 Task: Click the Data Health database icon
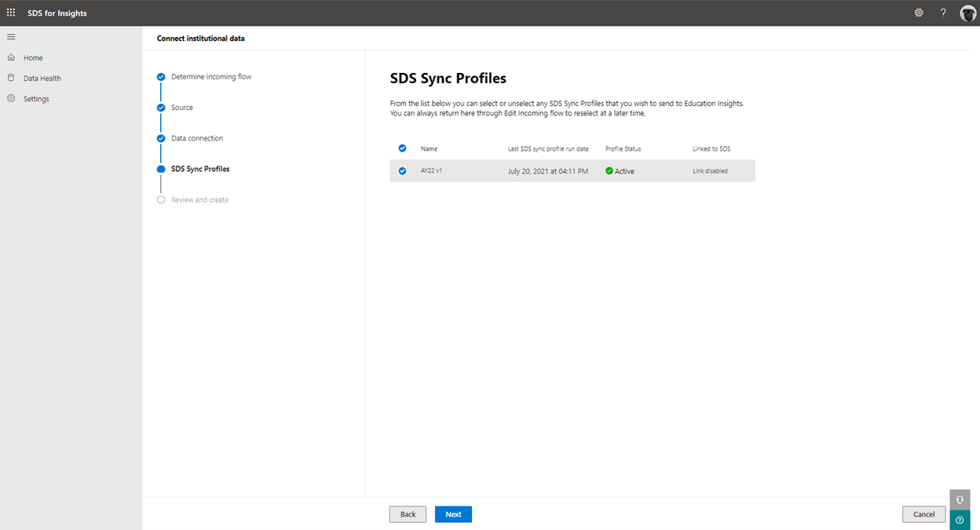tap(11, 78)
